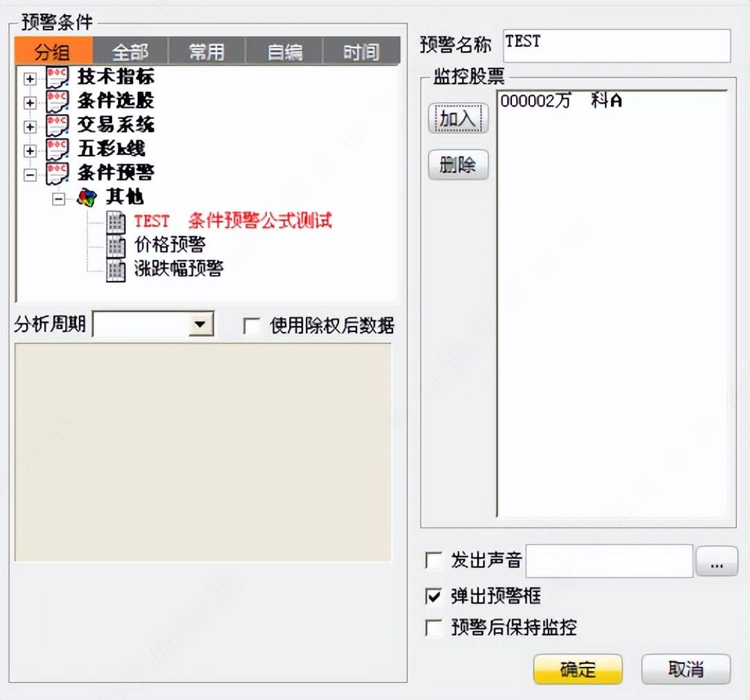750x700 pixels.
Task: Select the 其他 tree label
Action: point(125,196)
